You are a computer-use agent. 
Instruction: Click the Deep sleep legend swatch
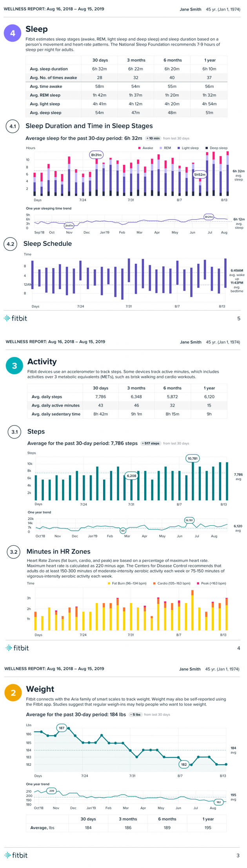(x=207, y=148)
